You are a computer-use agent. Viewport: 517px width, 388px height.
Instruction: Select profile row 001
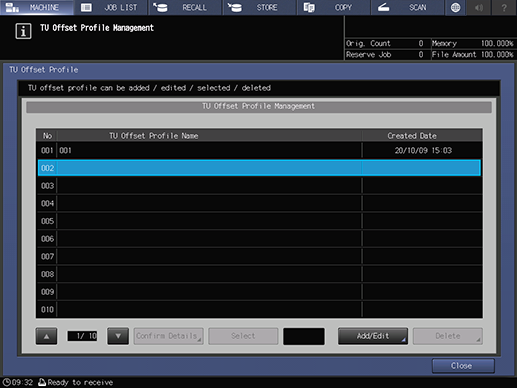(259, 150)
